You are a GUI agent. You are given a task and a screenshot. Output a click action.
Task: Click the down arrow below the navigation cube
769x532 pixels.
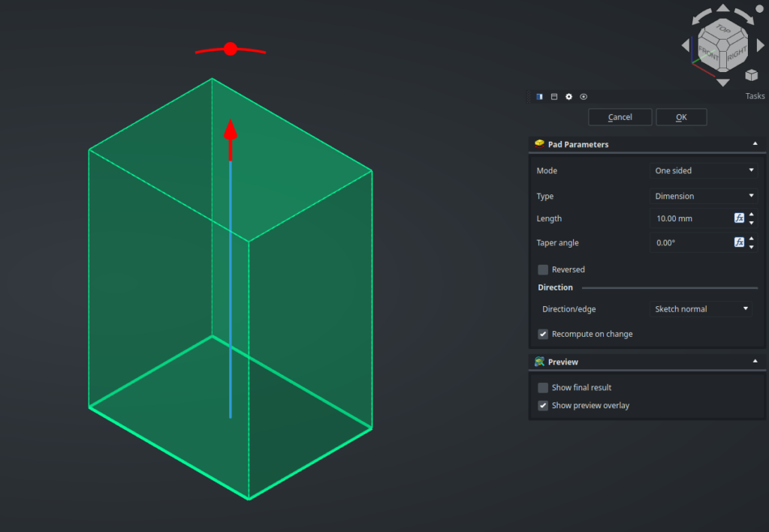(722, 83)
